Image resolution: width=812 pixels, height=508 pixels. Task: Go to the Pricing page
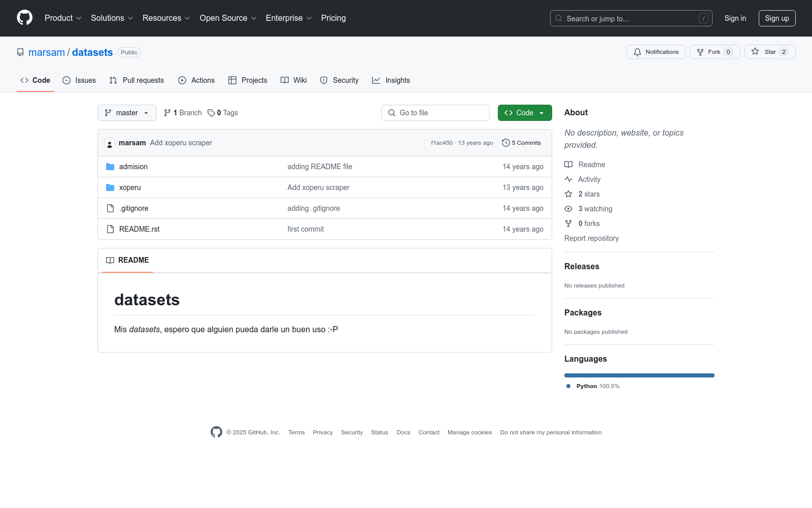click(x=333, y=18)
